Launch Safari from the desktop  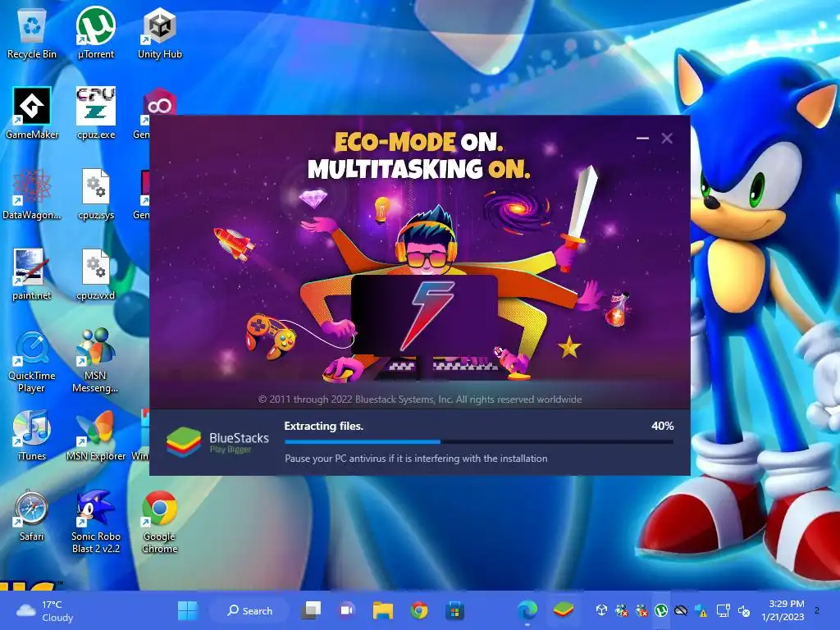tap(32, 515)
